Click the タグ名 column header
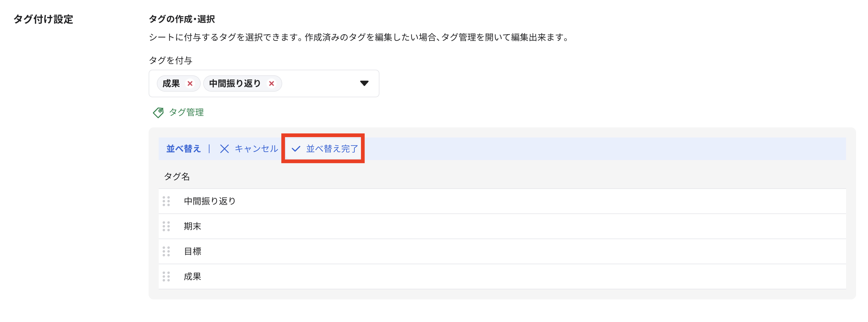Screen dimensions: 868x322 pos(177,176)
